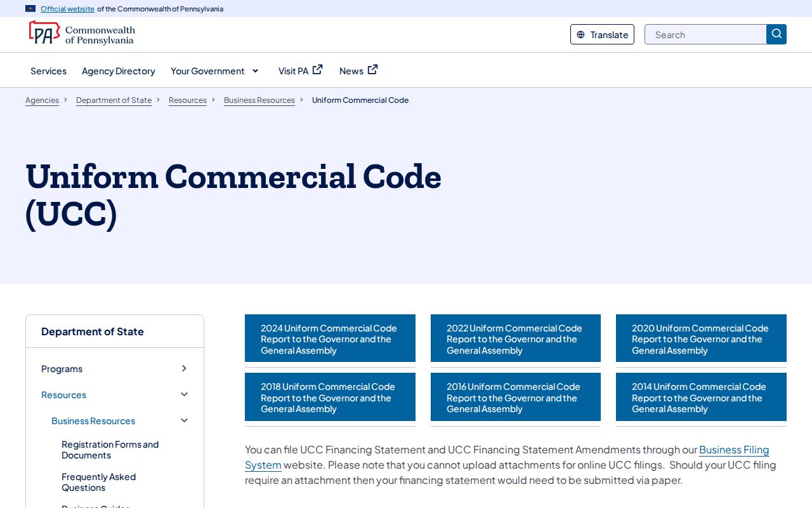Screen dimensions: 812x508
Task: Collapse the Business Resources sidebar chevron
Action: point(184,420)
